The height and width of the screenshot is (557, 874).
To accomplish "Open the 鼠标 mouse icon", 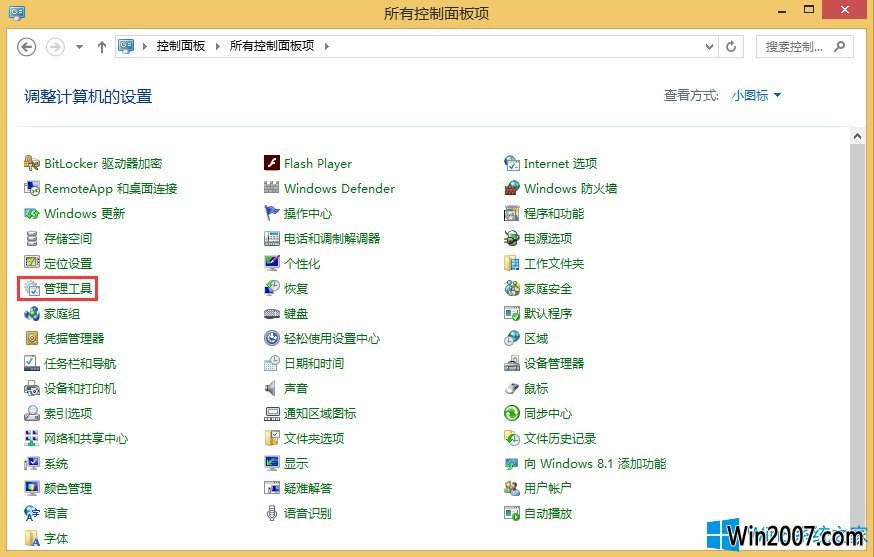I will [512, 388].
